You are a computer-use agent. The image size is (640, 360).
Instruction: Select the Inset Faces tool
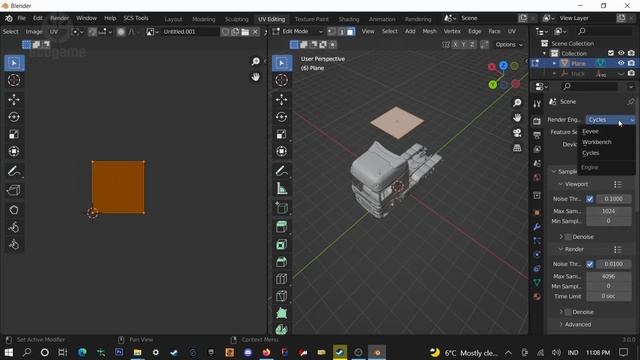point(281,244)
